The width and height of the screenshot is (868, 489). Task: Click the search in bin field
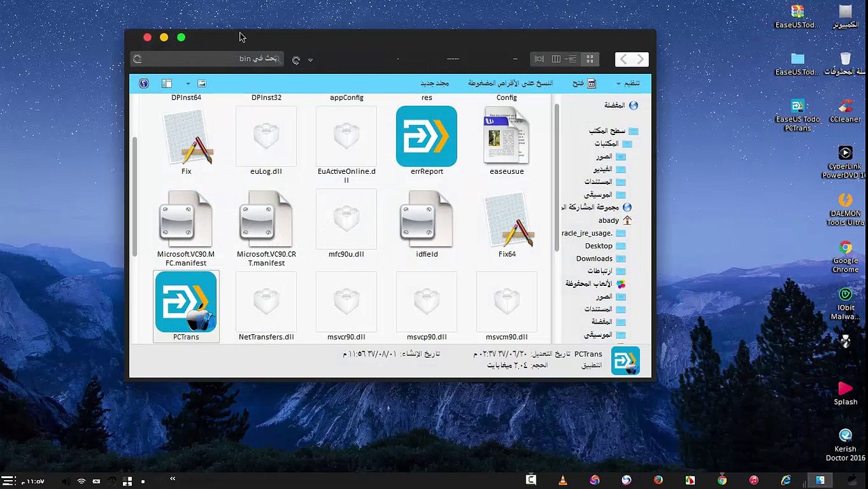(x=208, y=59)
